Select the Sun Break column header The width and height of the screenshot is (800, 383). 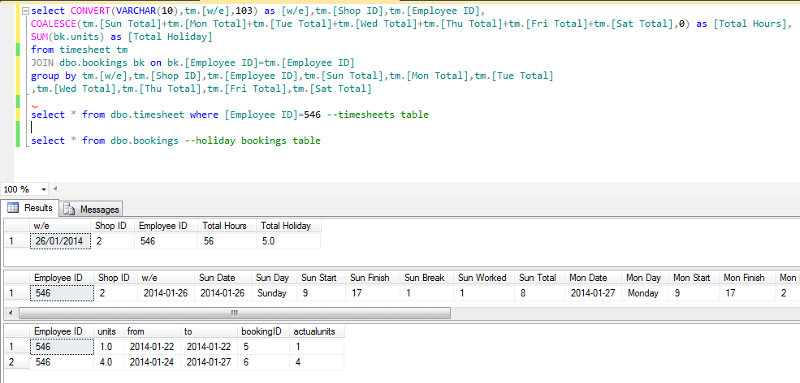pos(427,278)
